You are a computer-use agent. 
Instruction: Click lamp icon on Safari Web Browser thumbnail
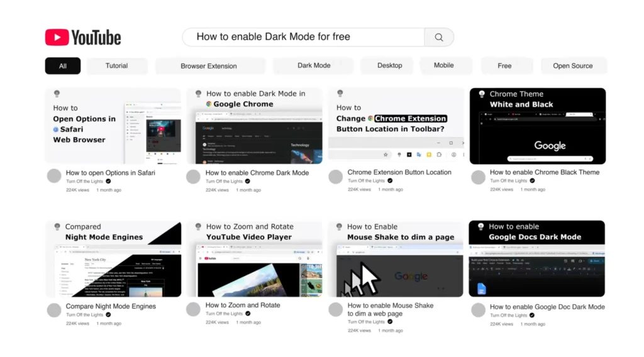point(57,94)
